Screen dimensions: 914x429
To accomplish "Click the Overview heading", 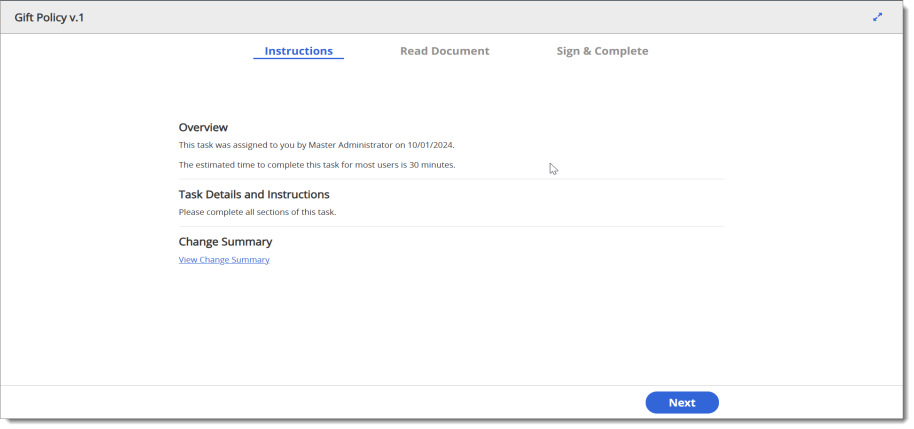I will pos(203,128).
